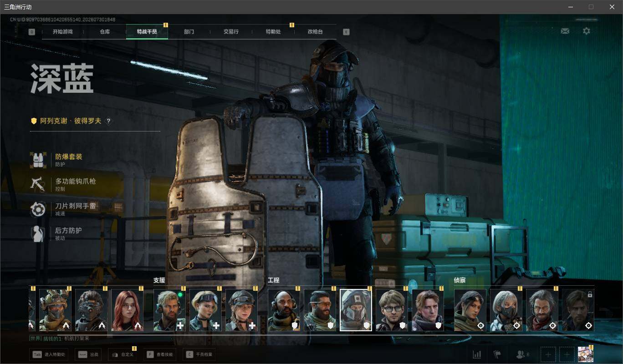Go to the 部门 tab
This screenshot has height=364, width=623.
pos(189,32)
